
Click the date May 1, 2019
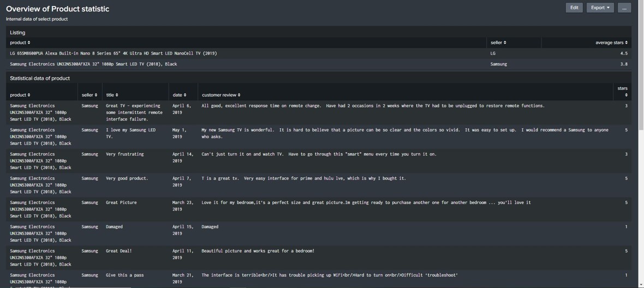pos(180,133)
